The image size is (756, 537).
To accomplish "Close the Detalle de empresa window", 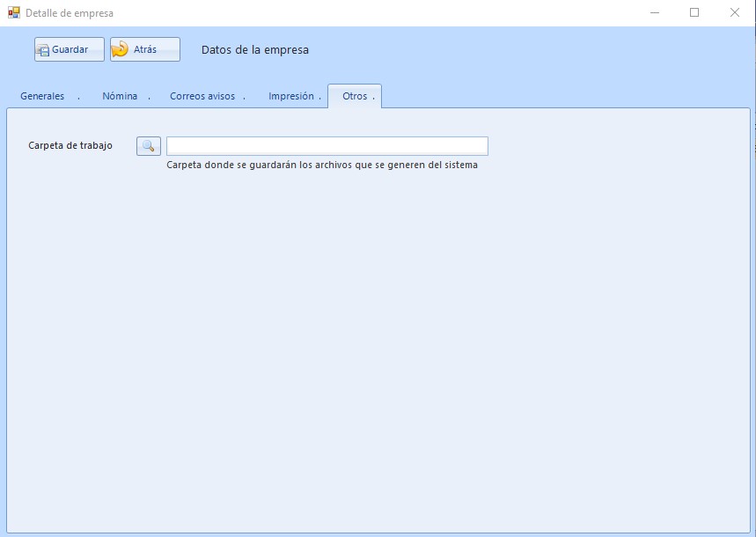I will (735, 12).
